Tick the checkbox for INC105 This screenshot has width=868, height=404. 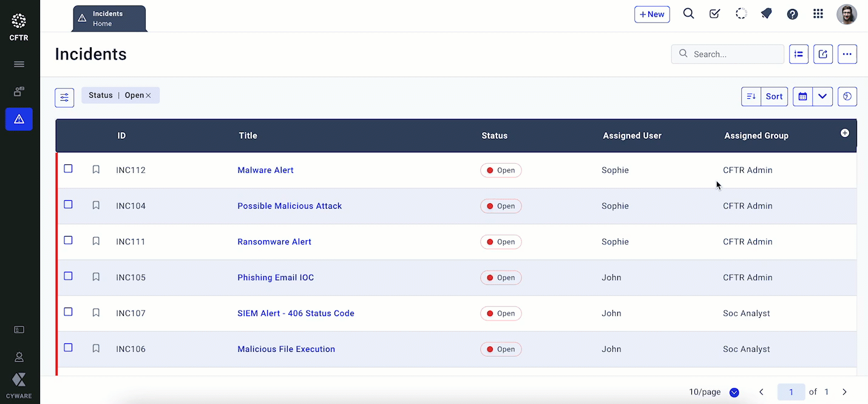tap(68, 276)
